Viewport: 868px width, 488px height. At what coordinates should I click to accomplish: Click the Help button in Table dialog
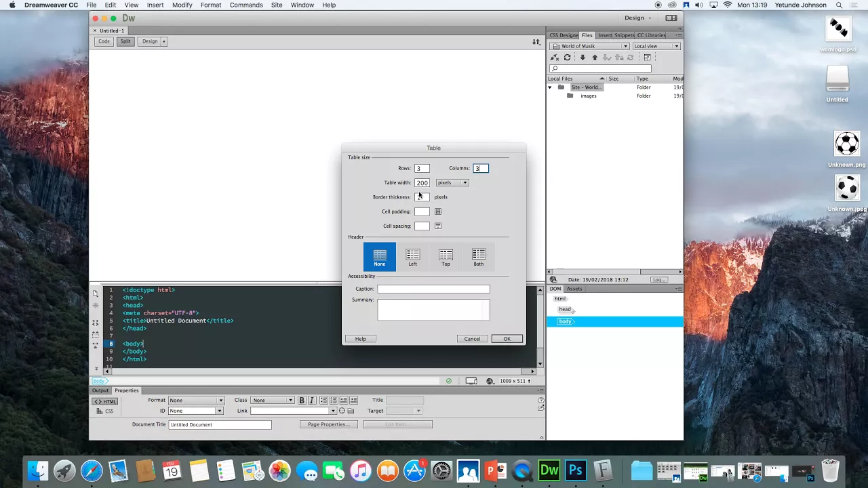(x=361, y=339)
